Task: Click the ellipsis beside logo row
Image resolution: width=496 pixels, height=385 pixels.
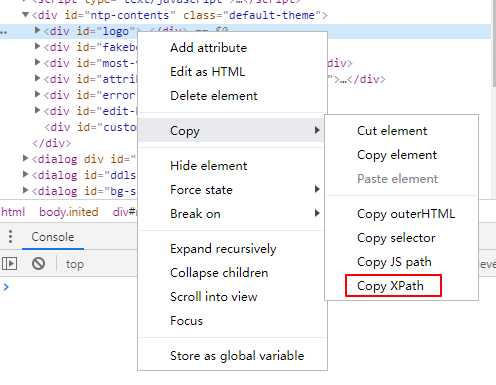Action: [x=4, y=32]
